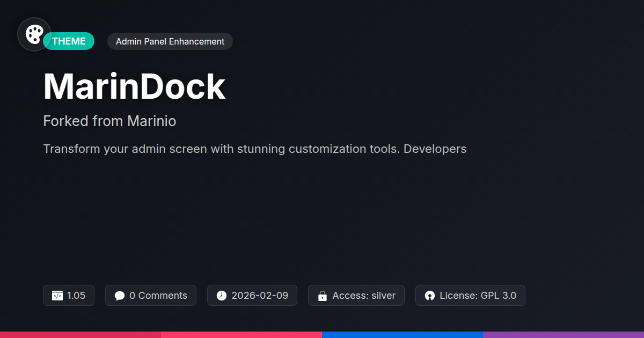The height and width of the screenshot is (338, 644).
Task: Click the 'License: GPL 3.0' label
Action: tap(478, 296)
